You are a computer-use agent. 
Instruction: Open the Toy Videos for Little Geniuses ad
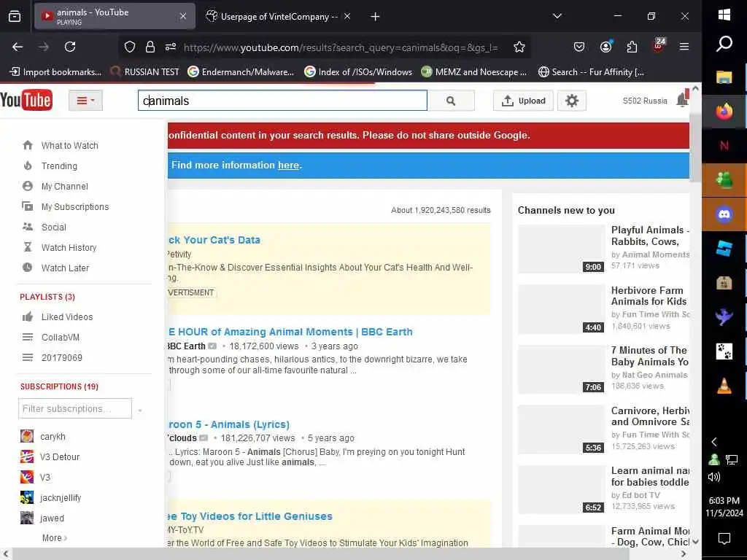[250, 516]
